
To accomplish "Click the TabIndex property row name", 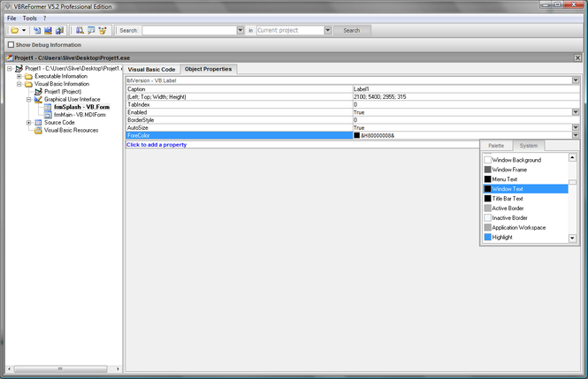I will [139, 104].
